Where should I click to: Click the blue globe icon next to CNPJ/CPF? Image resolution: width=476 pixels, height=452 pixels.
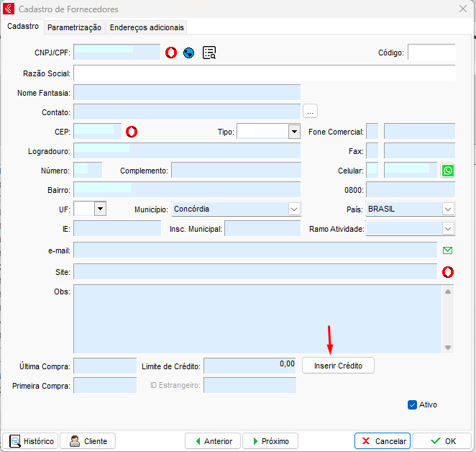tap(189, 53)
